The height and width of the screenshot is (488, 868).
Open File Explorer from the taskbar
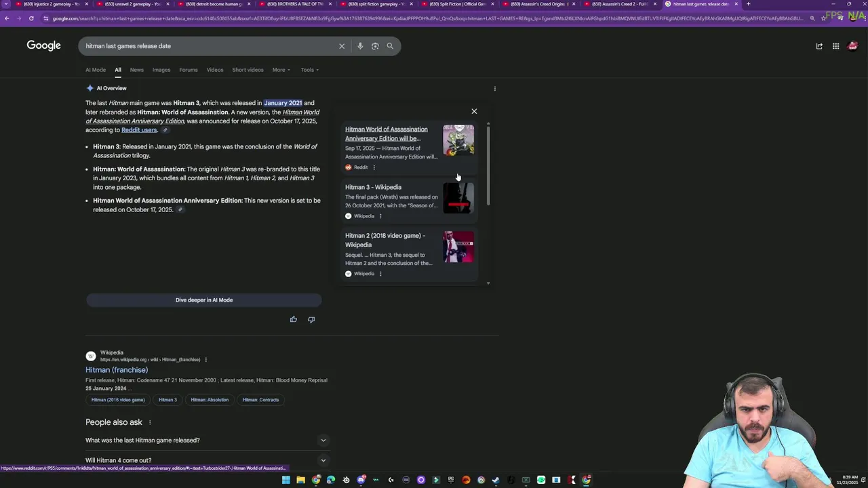point(300,480)
